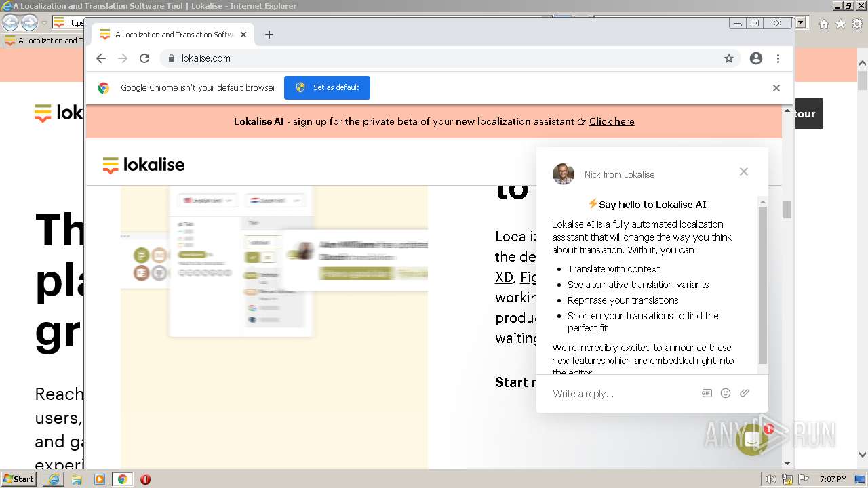Open the volume control in the system tray
This screenshot has width=868, height=488.
(x=771, y=479)
